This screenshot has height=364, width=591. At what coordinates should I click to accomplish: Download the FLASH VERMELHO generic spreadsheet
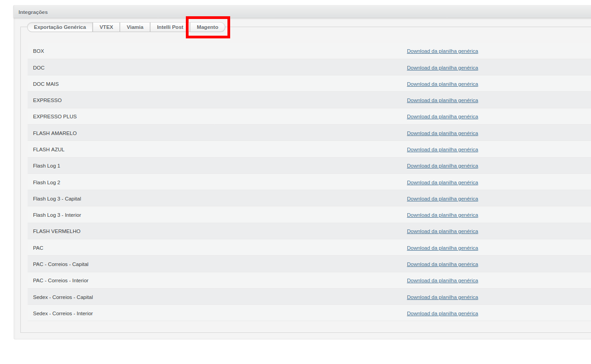[442, 231]
